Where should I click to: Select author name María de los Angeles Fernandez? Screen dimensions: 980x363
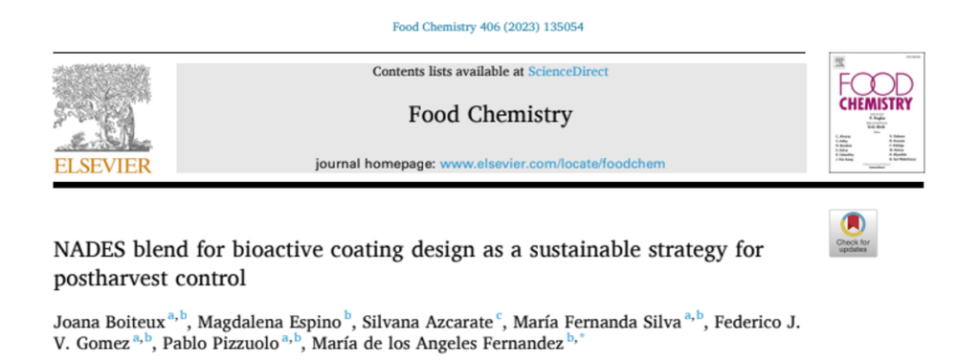tap(437, 343)
